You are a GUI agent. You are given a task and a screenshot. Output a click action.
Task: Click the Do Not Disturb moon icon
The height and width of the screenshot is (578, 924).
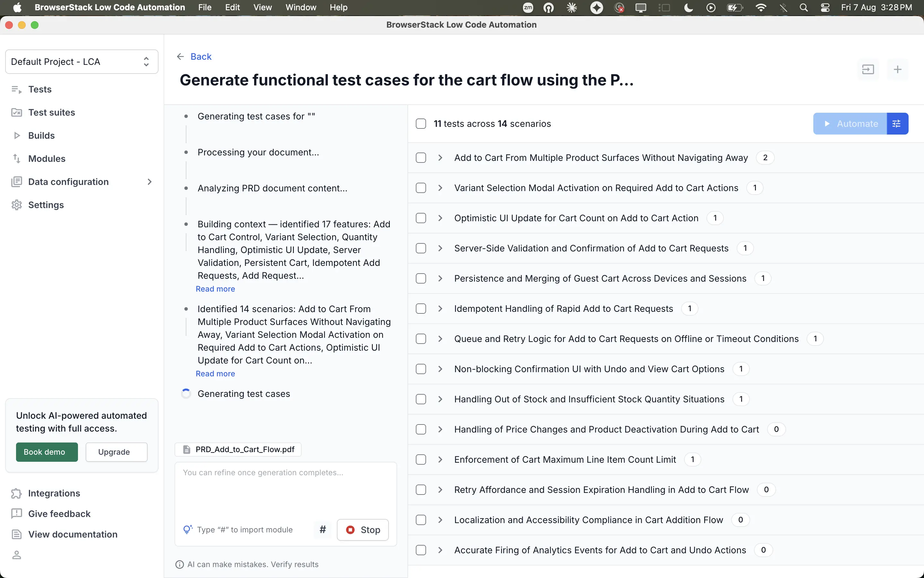click(689, 8)
